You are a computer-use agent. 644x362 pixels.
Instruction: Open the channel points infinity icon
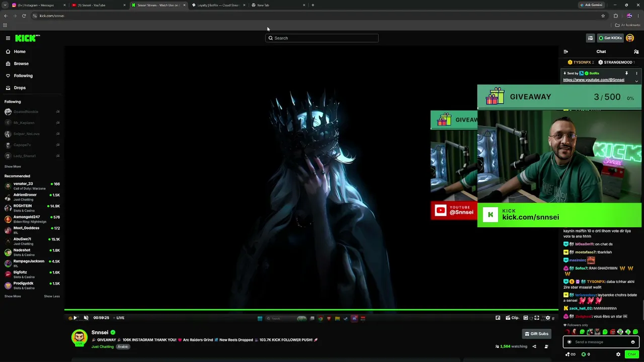tap(571, 354)
